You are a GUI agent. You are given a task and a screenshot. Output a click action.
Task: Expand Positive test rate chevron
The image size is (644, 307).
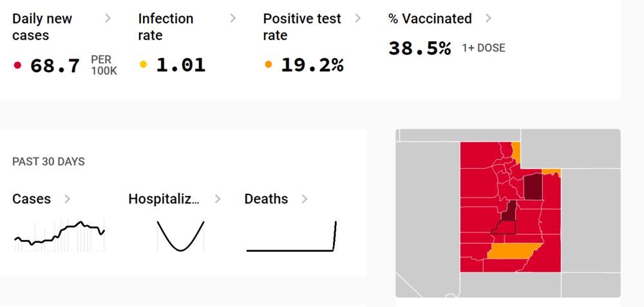click(359, 19)
